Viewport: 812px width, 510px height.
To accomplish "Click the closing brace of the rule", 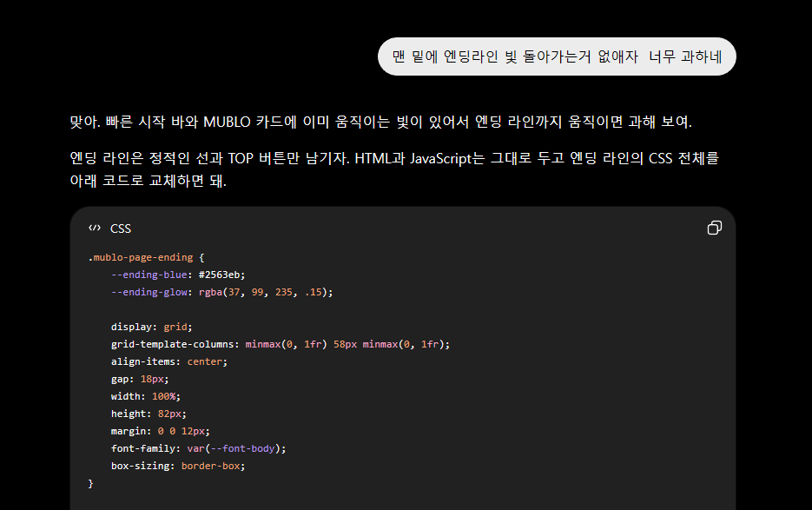I will 90,483.
